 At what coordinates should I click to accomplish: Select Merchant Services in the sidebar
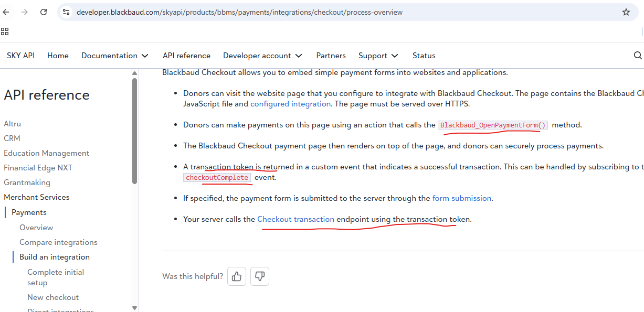pos(36,197)
